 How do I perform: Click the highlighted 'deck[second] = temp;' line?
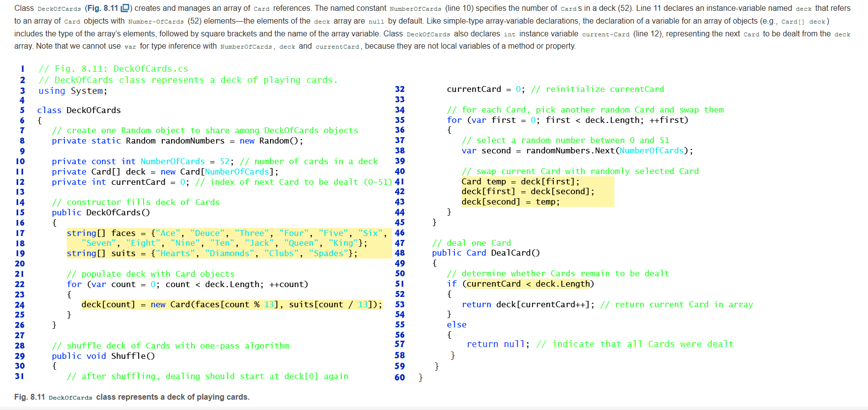coord(510,202)
